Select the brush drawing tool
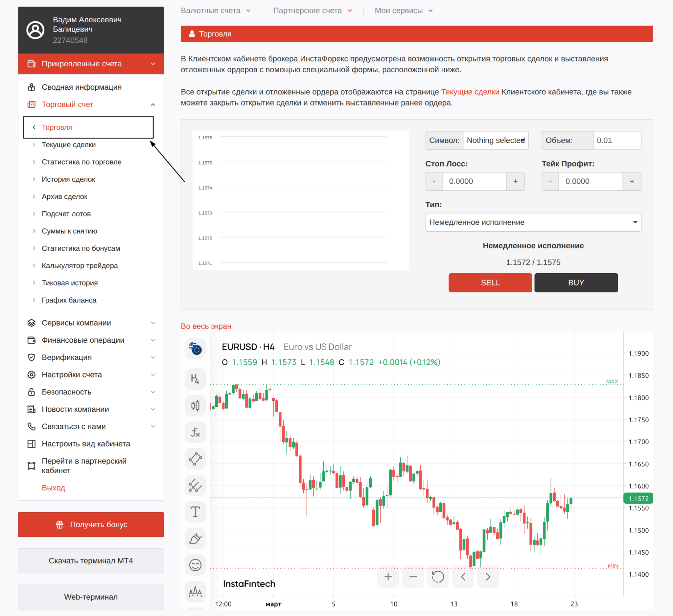Screen dimensions: 673x616 (195, 538)
